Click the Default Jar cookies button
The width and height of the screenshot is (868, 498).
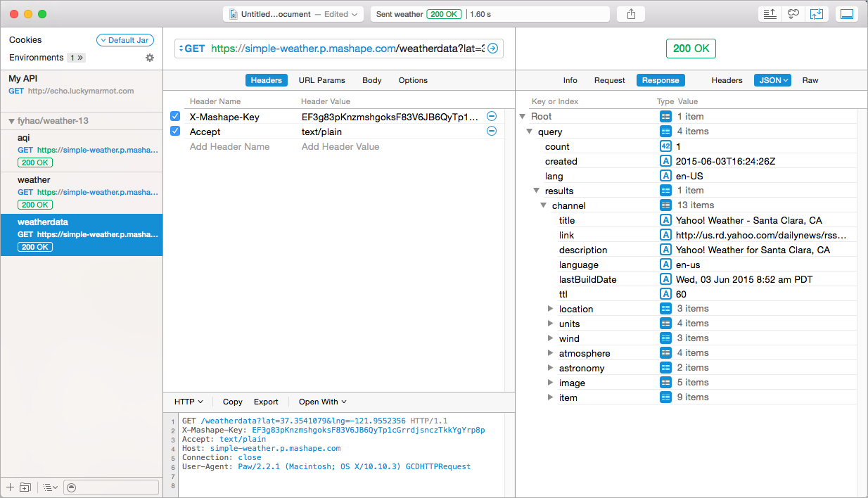pos(125,40)
